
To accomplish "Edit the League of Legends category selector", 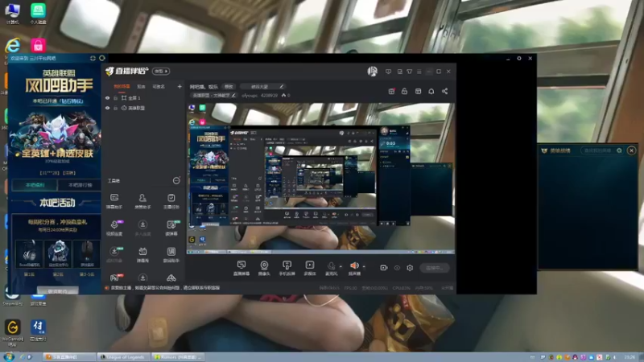I will pyautogui.click(x=213, y=95).
